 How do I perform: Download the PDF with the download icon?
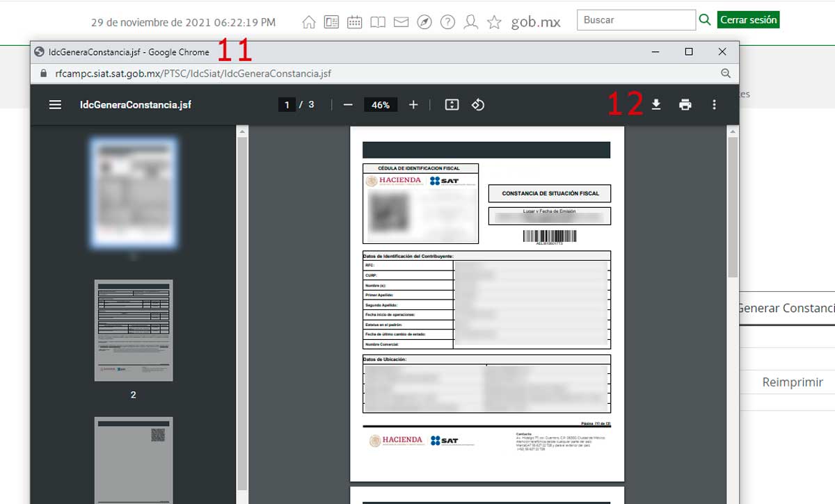pos(655,105)
